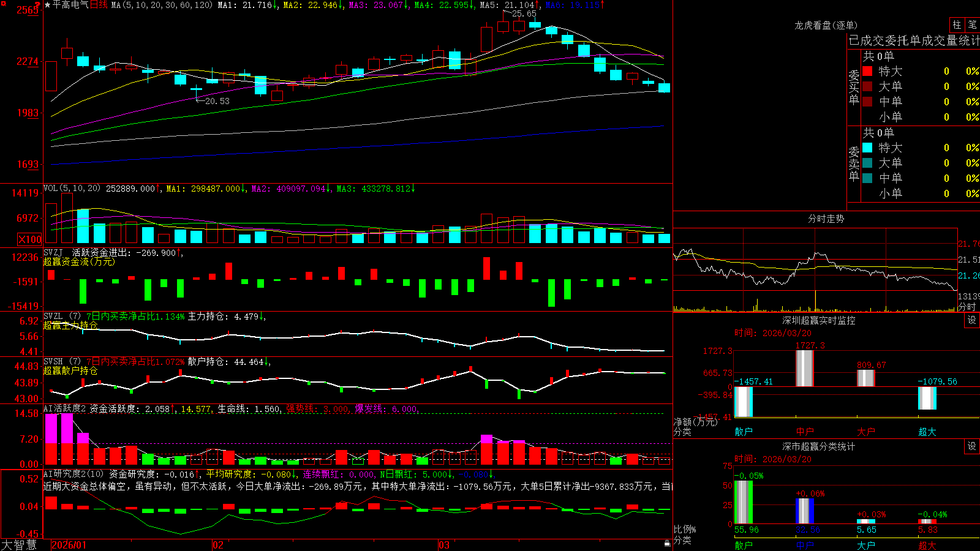Click the red 特大 buy-order swatch

pyautogui.click(x=867, y=71)
